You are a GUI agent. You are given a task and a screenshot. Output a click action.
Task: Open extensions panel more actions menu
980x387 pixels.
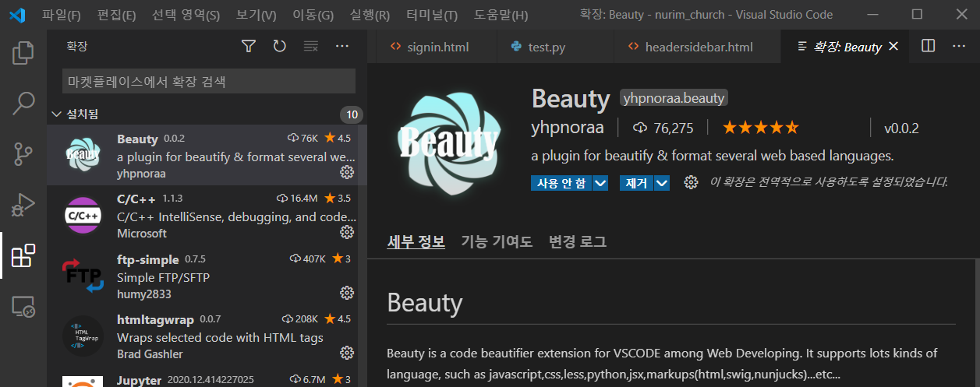341,47
